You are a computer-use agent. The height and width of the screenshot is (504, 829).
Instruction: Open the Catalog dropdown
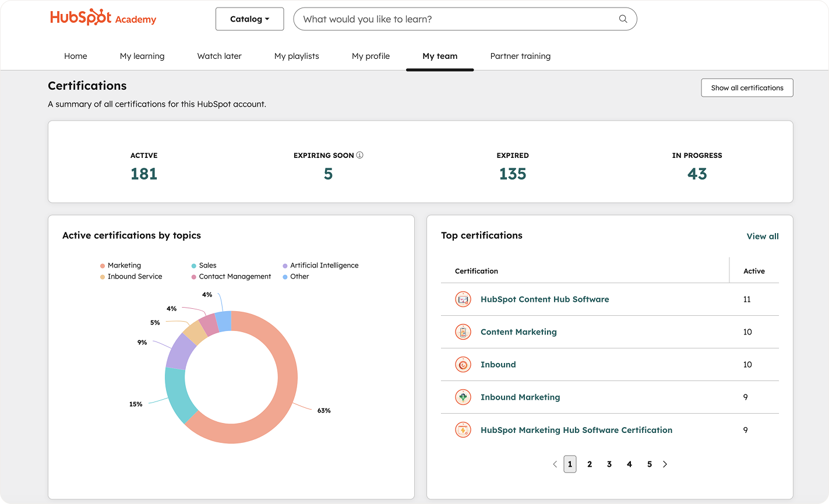point(249,19)
